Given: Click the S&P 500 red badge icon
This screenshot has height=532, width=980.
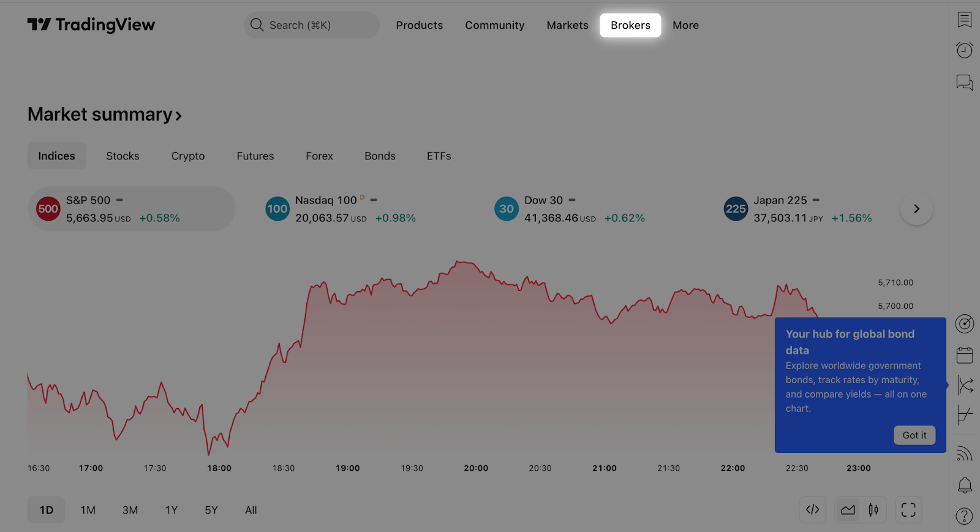Looking at the screenshot, I should [x=48, y=208].
